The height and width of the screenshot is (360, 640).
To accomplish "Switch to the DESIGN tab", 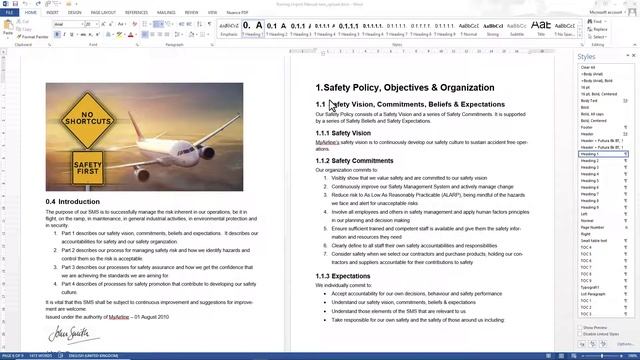I will (x=75, y=13).
